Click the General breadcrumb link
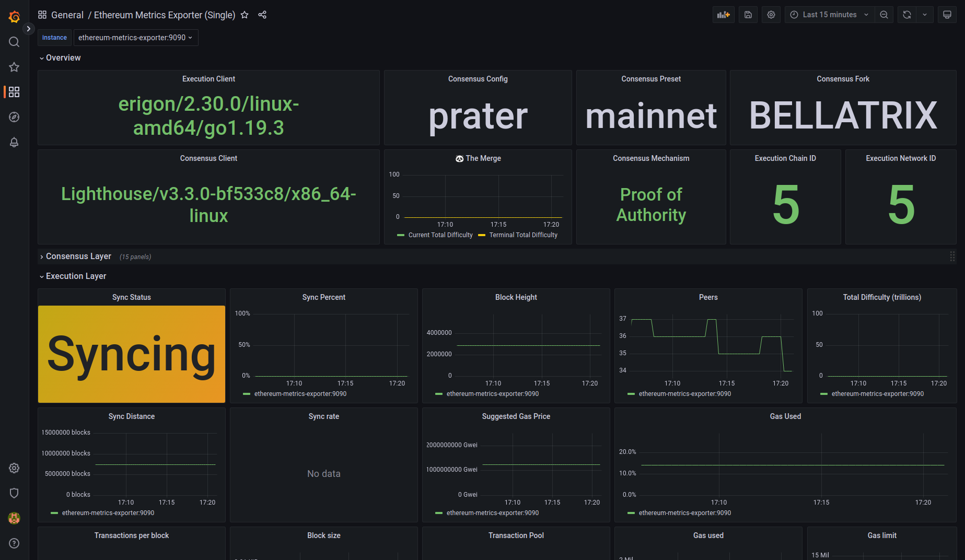The height and width of the screenshot is (560, 965). [67, 15]
